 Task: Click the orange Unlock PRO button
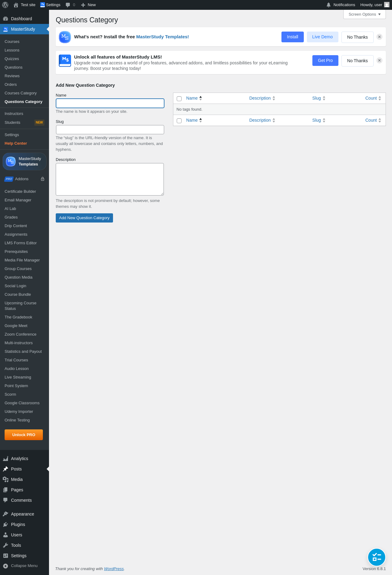24,435
